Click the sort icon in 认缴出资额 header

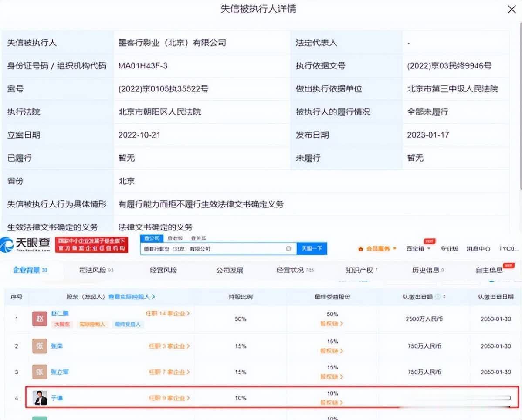pyautogui.click(x=444, y=297)
